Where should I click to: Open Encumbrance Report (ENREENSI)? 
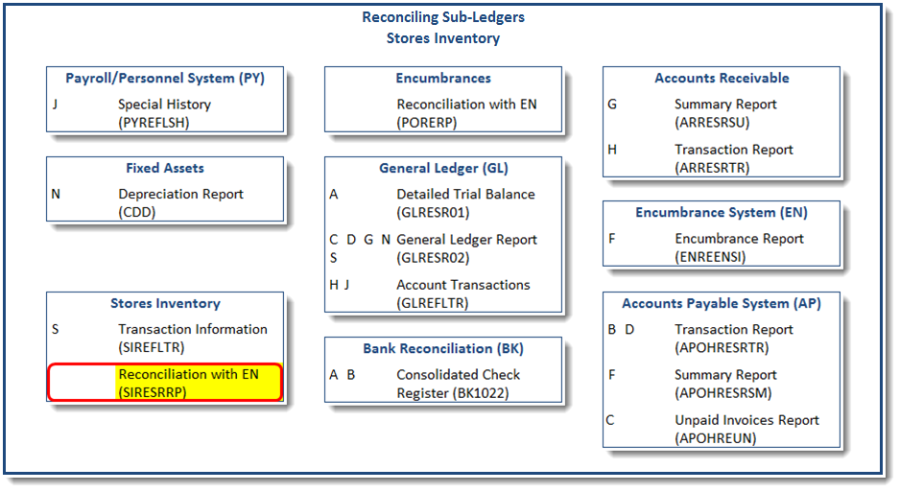tap(738, 248)
